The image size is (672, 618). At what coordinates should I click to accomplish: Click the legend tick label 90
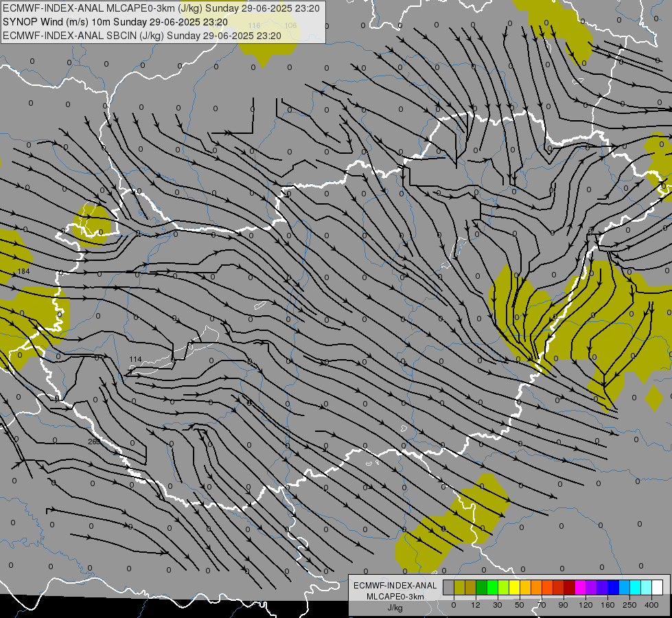(x=563, y=605)
